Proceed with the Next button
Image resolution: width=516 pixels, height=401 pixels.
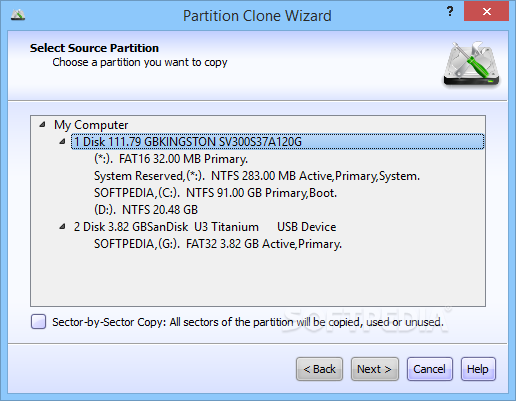tap(375, 369)
